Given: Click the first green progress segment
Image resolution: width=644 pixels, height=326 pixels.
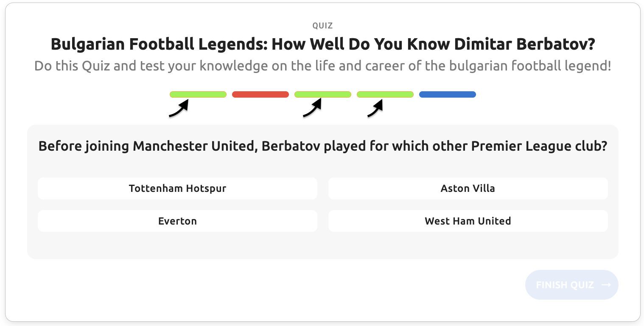Looking at the screenshot, I should [x=198, y=94].
